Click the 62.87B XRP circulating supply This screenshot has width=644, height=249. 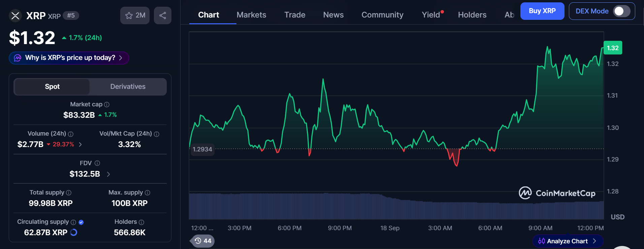pyautogui.click(x=46, y=233)
